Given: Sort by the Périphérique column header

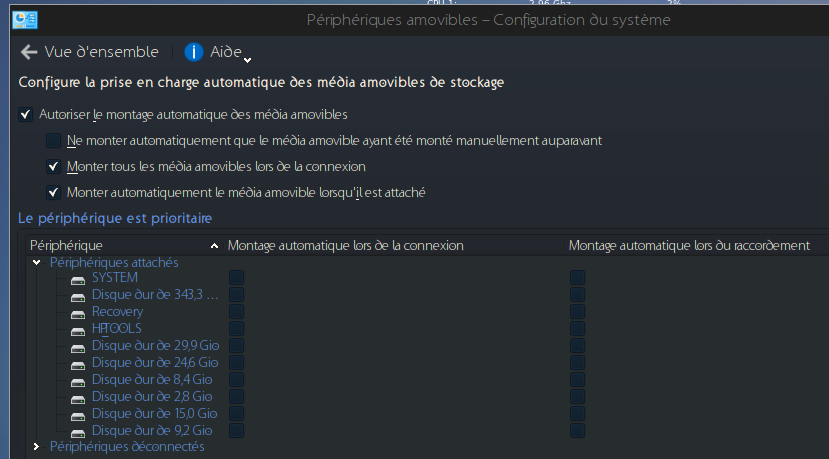Looking at the screenshot, I should point(66,245).
